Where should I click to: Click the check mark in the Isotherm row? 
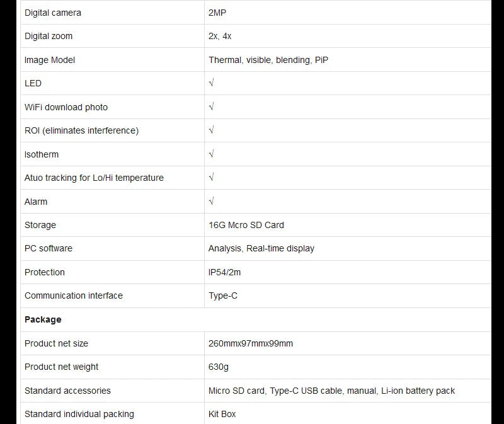pyautogui.click(x=211, y=154)
